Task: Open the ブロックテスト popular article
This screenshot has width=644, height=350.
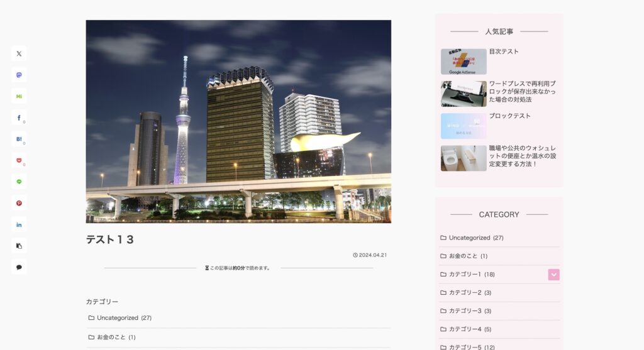Action: pyautogui.click(x=509, y=116)
